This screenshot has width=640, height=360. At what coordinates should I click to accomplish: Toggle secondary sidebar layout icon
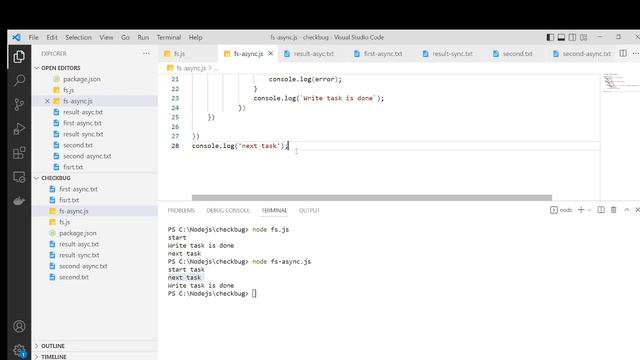pos(573,37)
